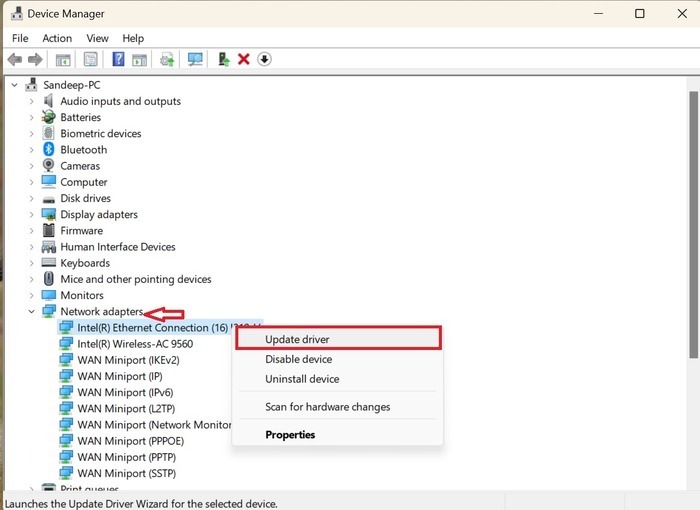Select WAN Miniport (Network Monitor)
Viewport: 700px width, 510px height.
pyautogui.click(x=154, y=424)
